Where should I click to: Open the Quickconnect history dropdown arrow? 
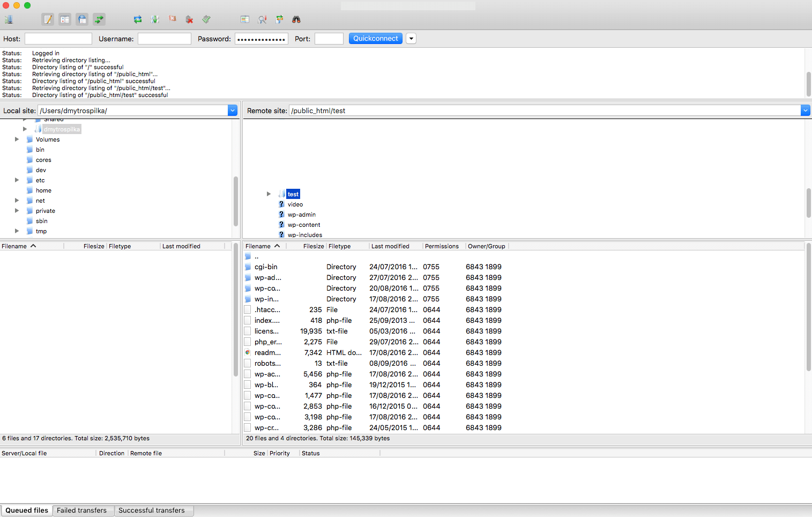pyautogui.click(x=411, y=39)
